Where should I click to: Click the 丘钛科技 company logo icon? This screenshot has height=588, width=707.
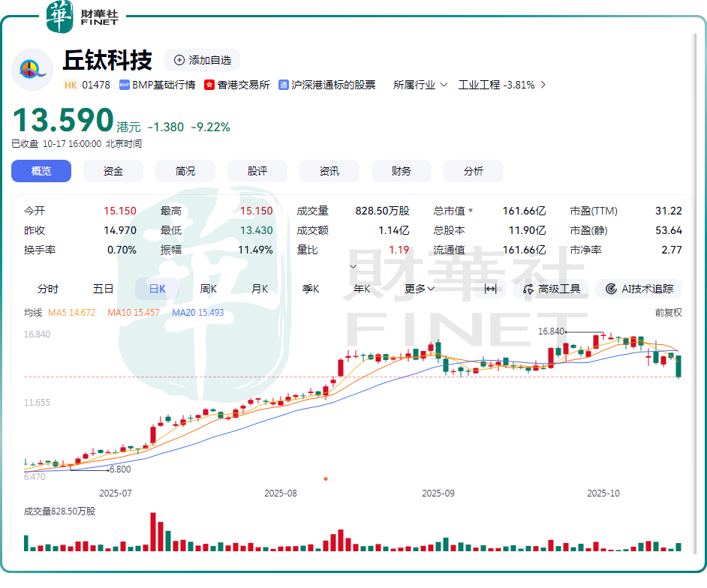click(x=32, y=70)
